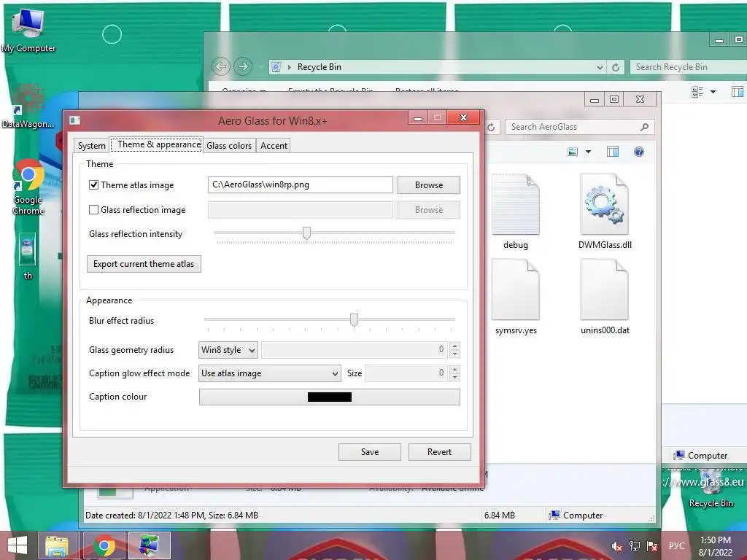Open the Recycle Bin desktop icon

711,488
